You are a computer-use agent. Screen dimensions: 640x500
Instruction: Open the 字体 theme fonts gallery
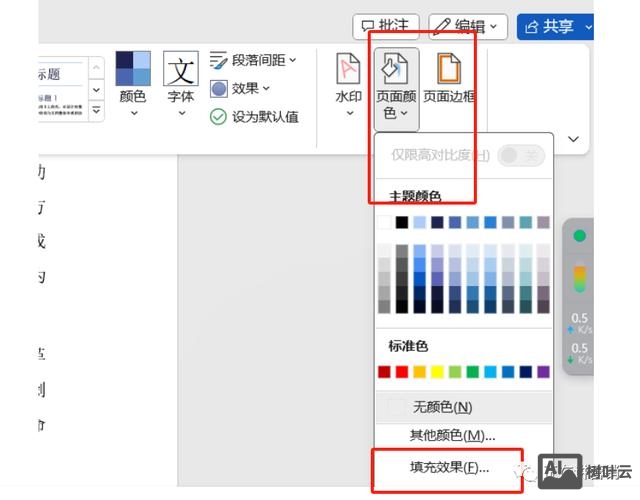point(181,84)
